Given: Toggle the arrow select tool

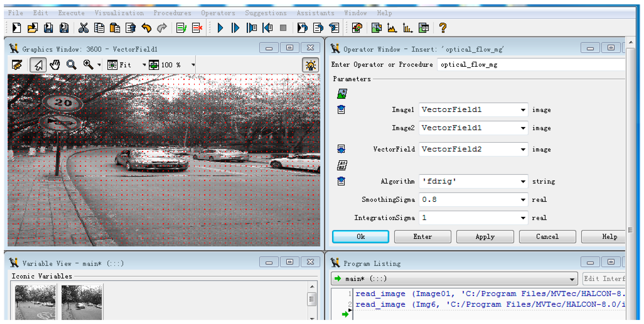Looking at the screenshot, I should [x=38, y=65].
